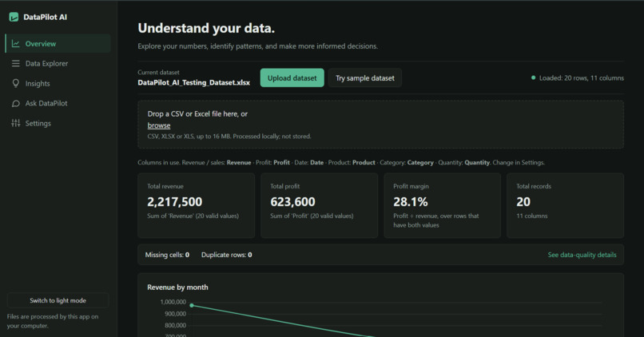The width and height of the screenshot is (644, 337).
Task: Go to the Insights section
Action: click(x=58, y=83)
